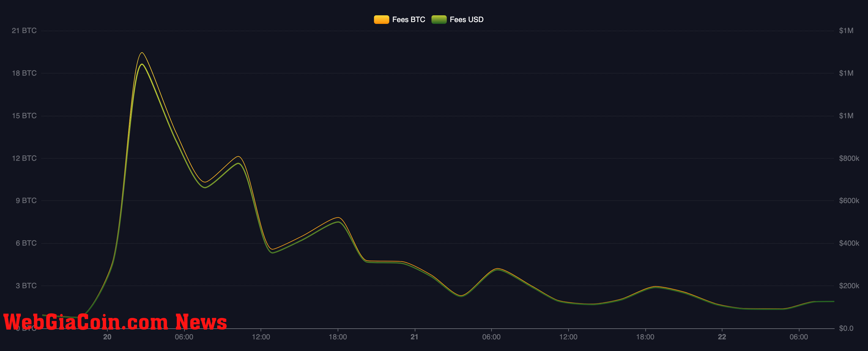Screen dimensions: 868x351
Task: Click the $0.0 right axis label
Action: [846, 328]
